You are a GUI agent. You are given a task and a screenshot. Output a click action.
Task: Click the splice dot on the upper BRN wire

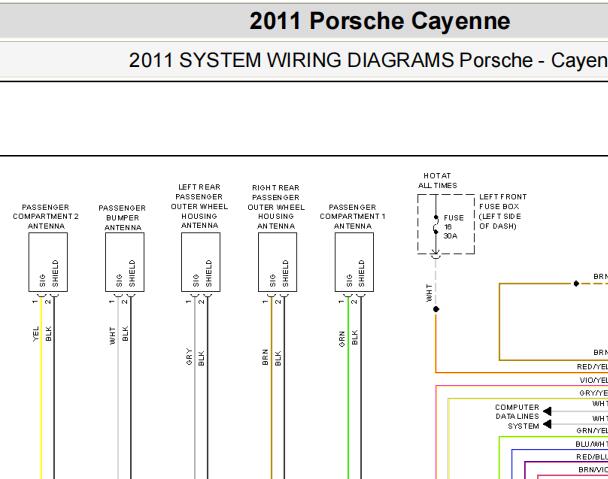point(576,284)
